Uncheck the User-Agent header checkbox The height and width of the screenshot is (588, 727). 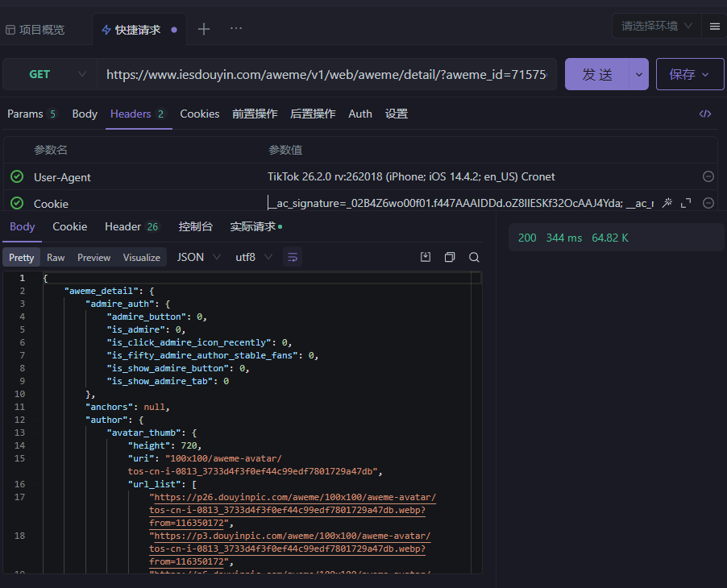click(17, 176)
